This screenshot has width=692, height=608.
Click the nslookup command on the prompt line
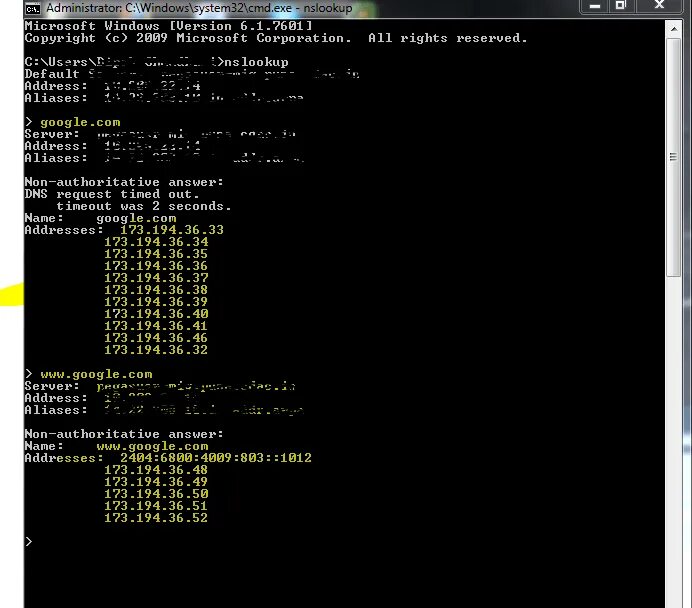click(x=256, y=62)
